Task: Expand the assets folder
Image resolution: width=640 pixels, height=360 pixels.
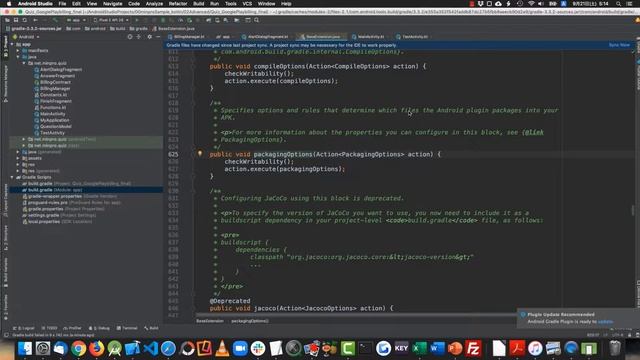Action: [x=18, y=158]
